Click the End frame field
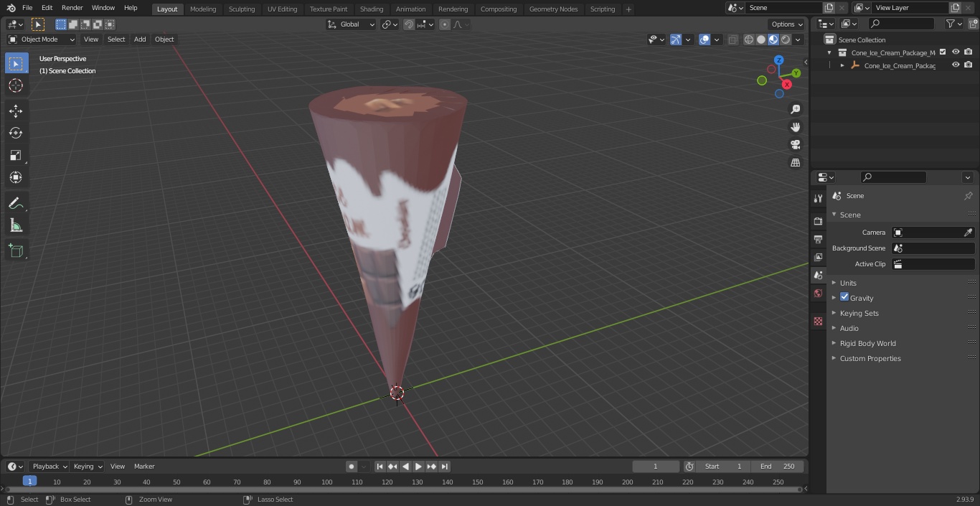The height and width of the screenshot is (506, 980). pyautogui.click(x=778, y=467)
